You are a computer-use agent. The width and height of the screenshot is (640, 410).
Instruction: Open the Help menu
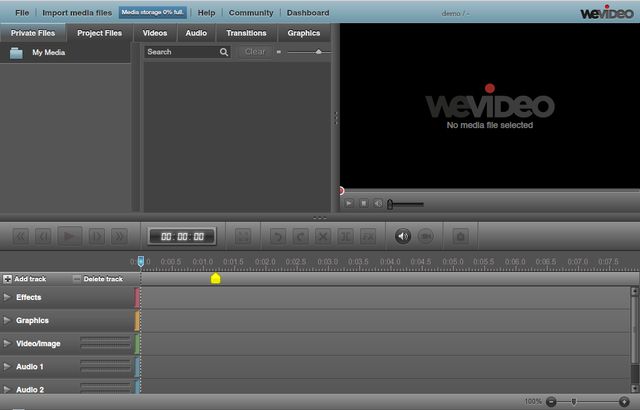[207, 13]
